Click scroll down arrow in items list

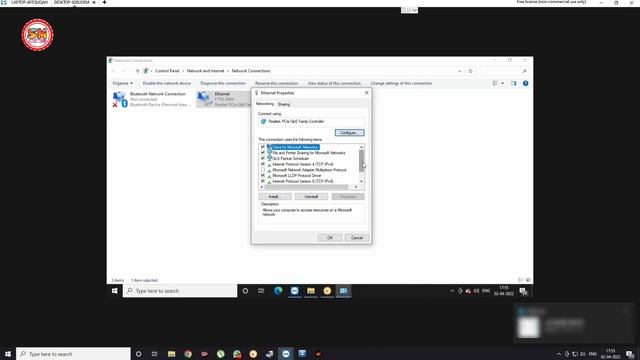362,181
